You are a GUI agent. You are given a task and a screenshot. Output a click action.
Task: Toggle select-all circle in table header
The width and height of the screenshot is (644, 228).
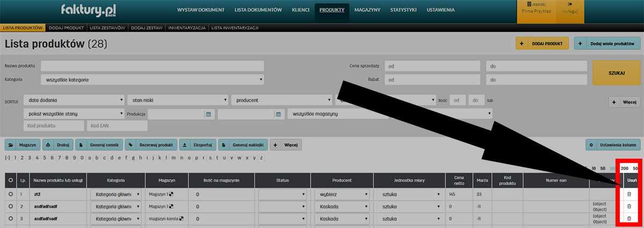tap(11, 181)
